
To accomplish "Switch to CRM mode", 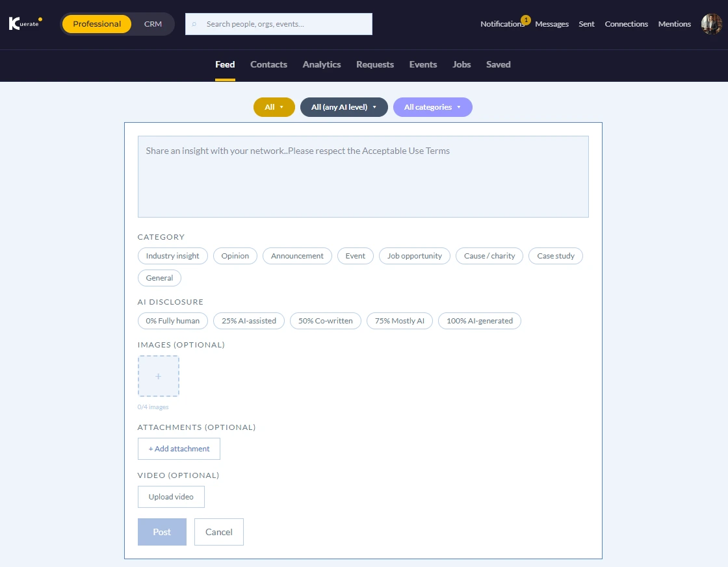I will click(153, 23).
